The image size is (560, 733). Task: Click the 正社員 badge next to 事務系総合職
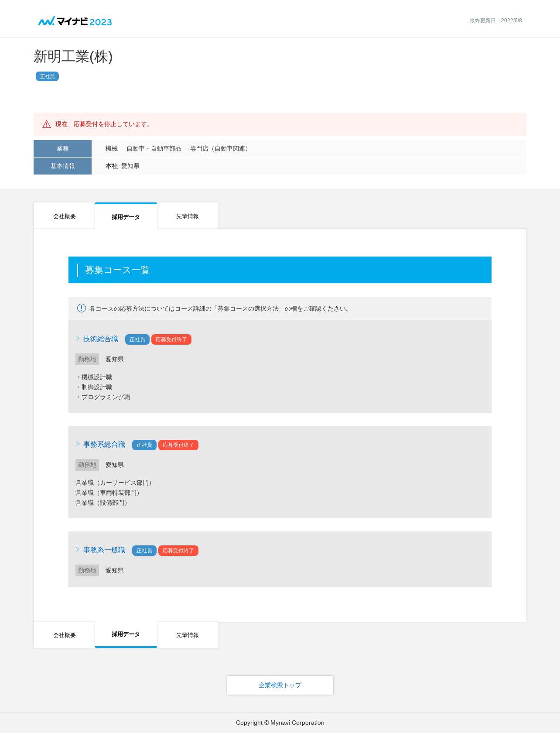[144, 445]
